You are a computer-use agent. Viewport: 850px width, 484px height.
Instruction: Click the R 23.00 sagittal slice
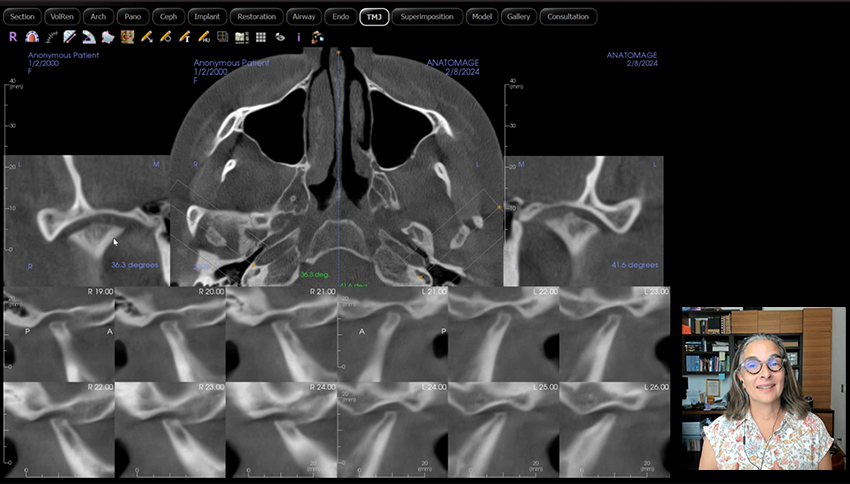[x=170, y=430]
